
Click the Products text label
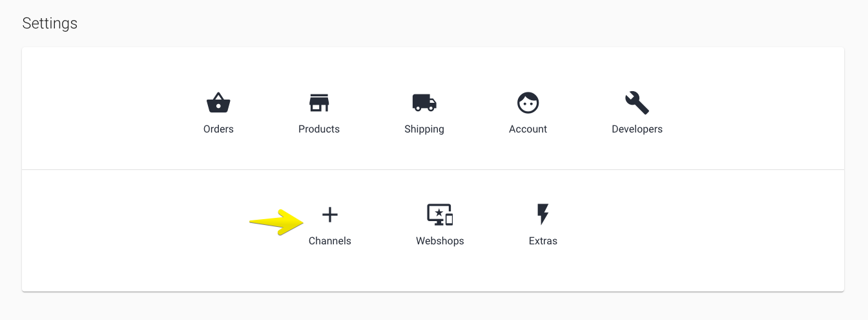[319, 129]
